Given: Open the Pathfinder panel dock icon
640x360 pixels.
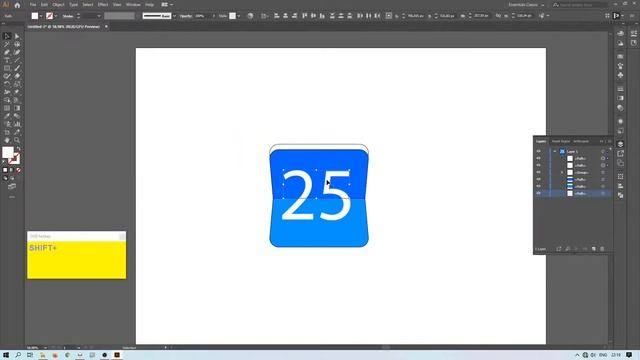Looking at the screenshot, I should (620, 196).
